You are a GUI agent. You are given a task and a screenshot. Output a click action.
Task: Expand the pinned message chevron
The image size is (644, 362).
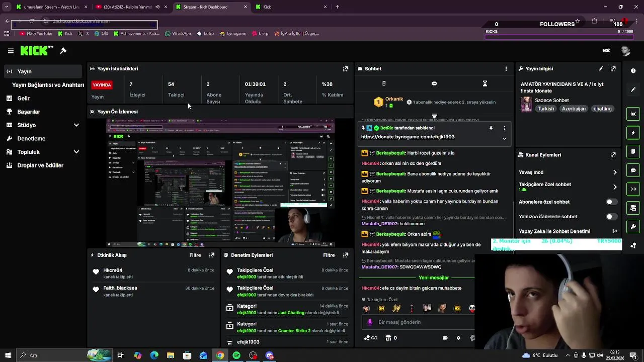click(504, 139)
